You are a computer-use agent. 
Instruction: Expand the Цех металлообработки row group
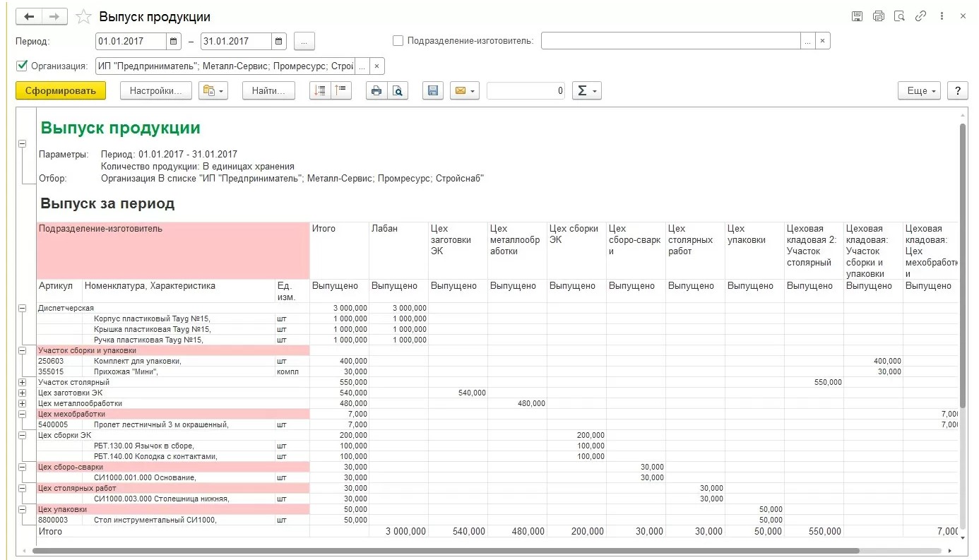(22, 403)
